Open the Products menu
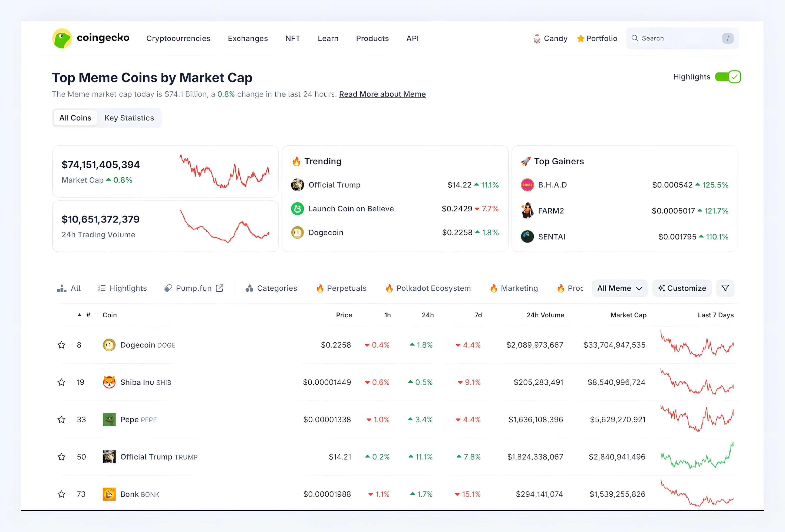This screenshot has height=532, width=785. point(372,38)
